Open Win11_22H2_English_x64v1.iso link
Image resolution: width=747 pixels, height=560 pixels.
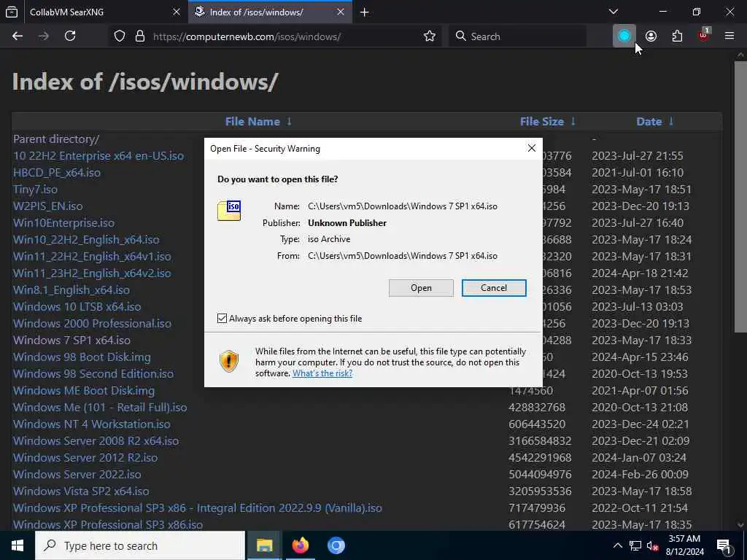pos(92,256)
